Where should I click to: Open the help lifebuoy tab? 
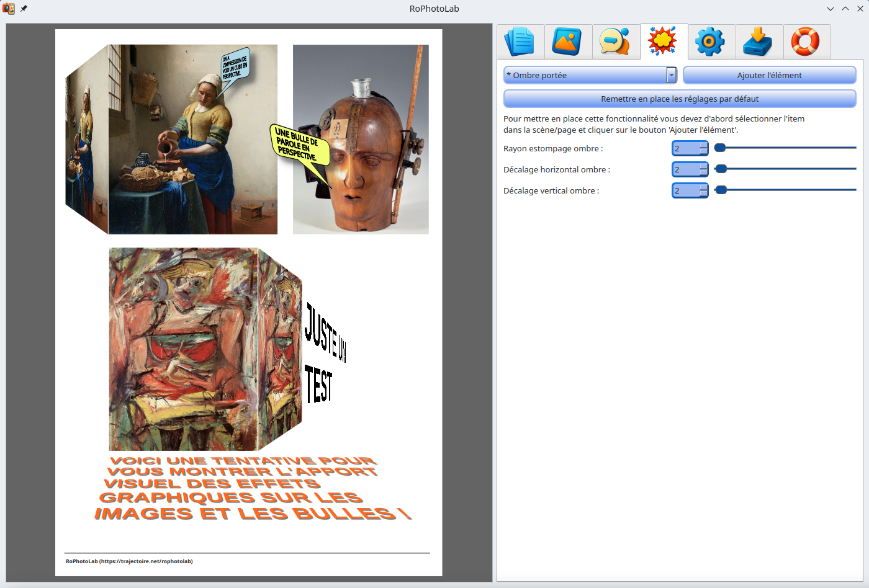click(806, 42)
